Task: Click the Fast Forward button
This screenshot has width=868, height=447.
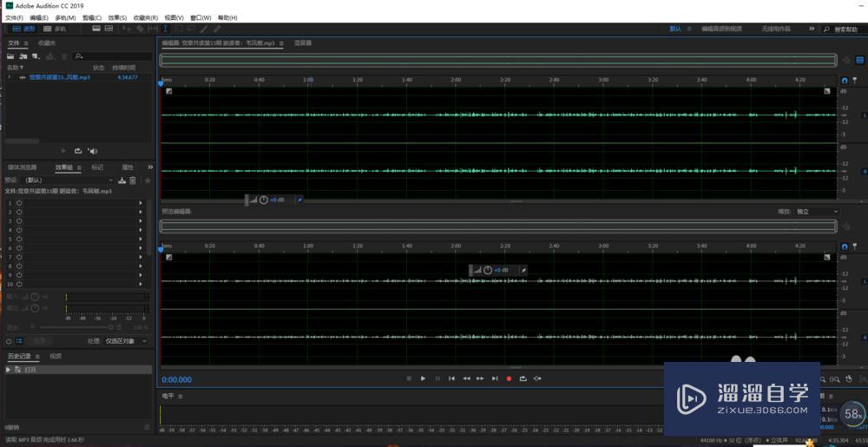Action: [x=480, y=378]
